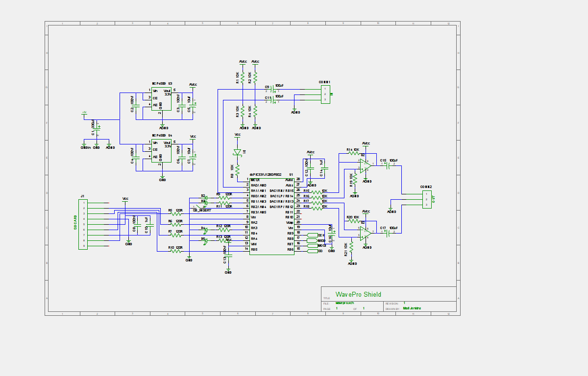
Task: Select resistor R2 10K below AVcc
Action: (x=255, y=77)
